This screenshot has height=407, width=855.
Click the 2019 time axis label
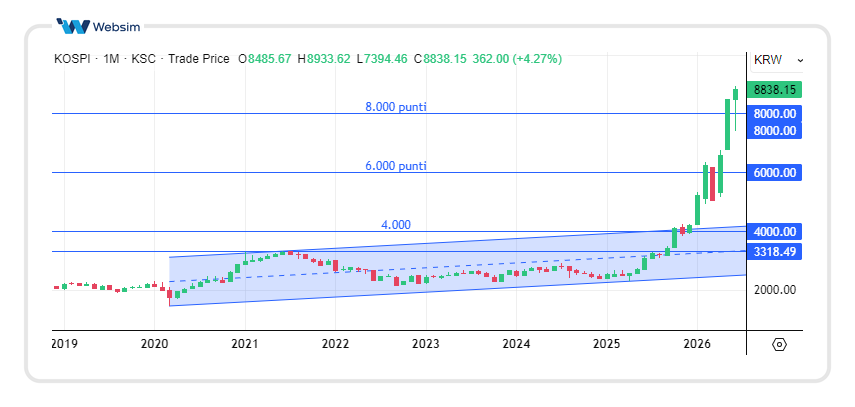pyautogui.click(x=64, y=344)
